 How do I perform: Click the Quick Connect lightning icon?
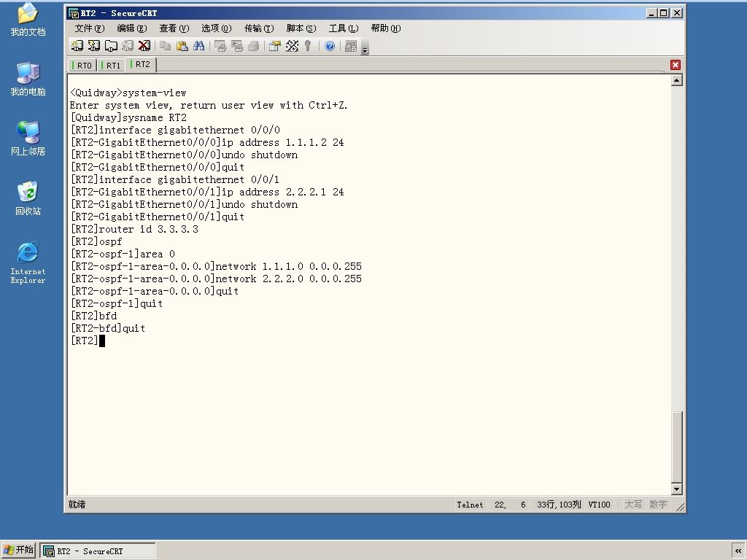coord(94,46)
